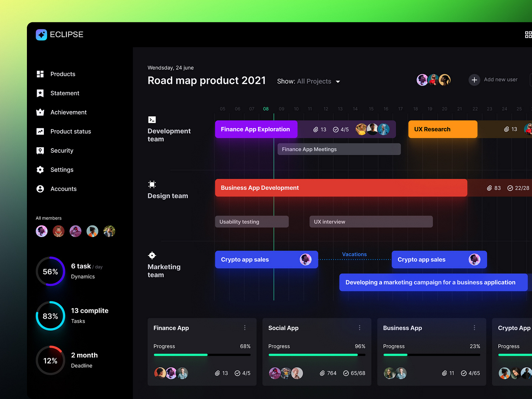Click the Security shield icon

(x=40, y=150)
